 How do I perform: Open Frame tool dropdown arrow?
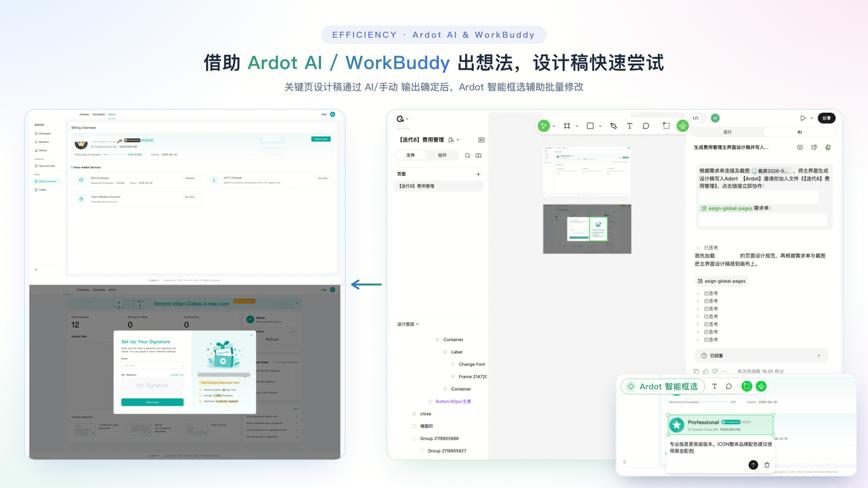(577, 126)
